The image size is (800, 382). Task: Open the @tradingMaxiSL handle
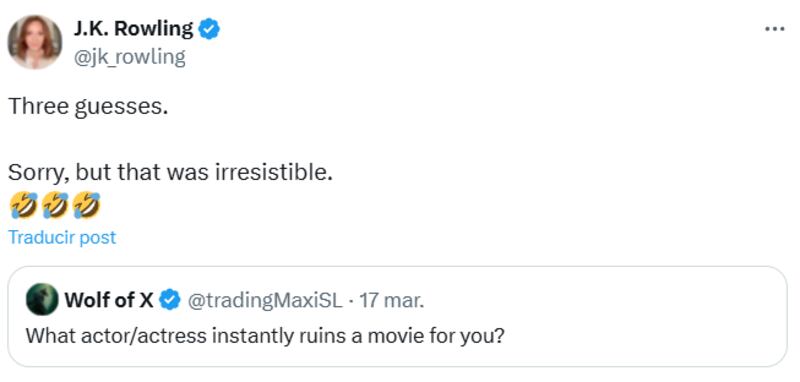tap(265, 301)
